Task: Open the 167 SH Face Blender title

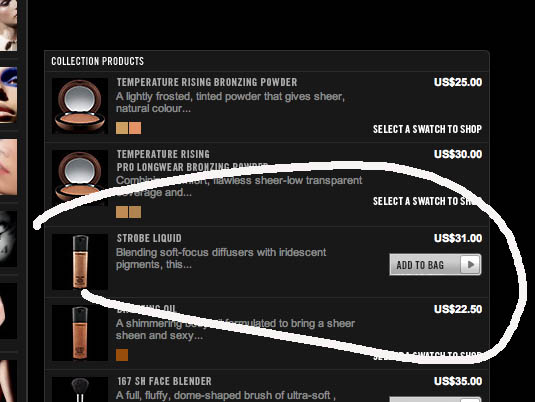Action: pos(164,381)
